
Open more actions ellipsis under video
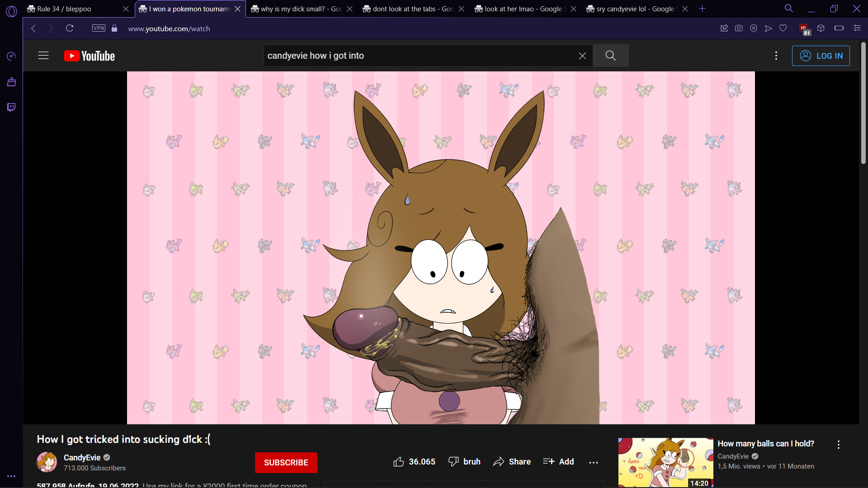[594, 462]
